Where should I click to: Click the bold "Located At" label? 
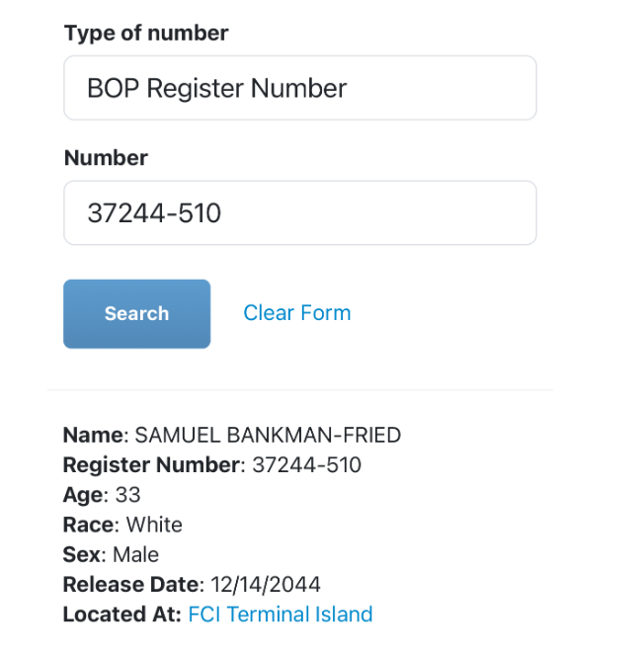(x=121, y=614)
